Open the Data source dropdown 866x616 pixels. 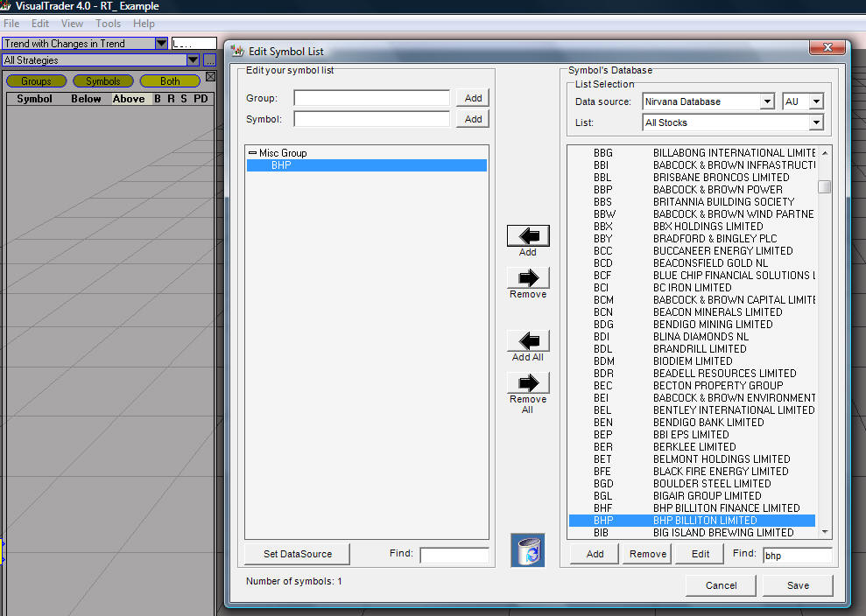(x=766, y=101)
